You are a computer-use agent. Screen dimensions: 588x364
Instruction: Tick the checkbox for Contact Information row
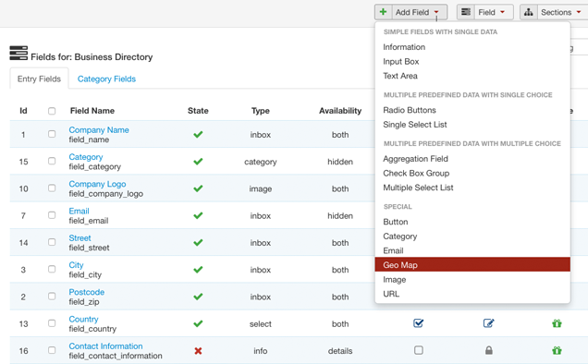click(52, 350)
